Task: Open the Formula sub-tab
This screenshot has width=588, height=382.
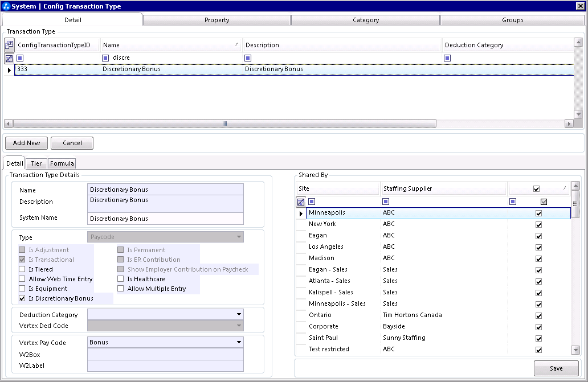Action: [62, 163]
